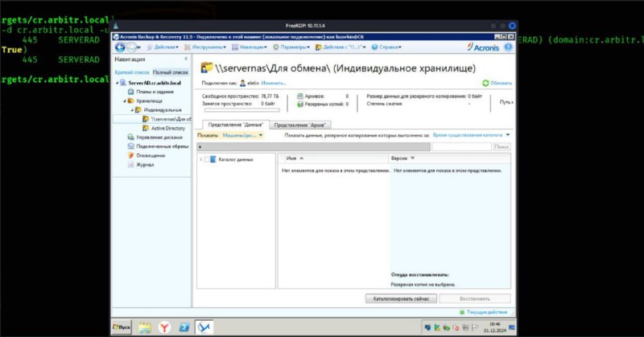This screenshot has width=644, height=337.
Task: Switch to Представление "Архив" tab
Action: 299,125
